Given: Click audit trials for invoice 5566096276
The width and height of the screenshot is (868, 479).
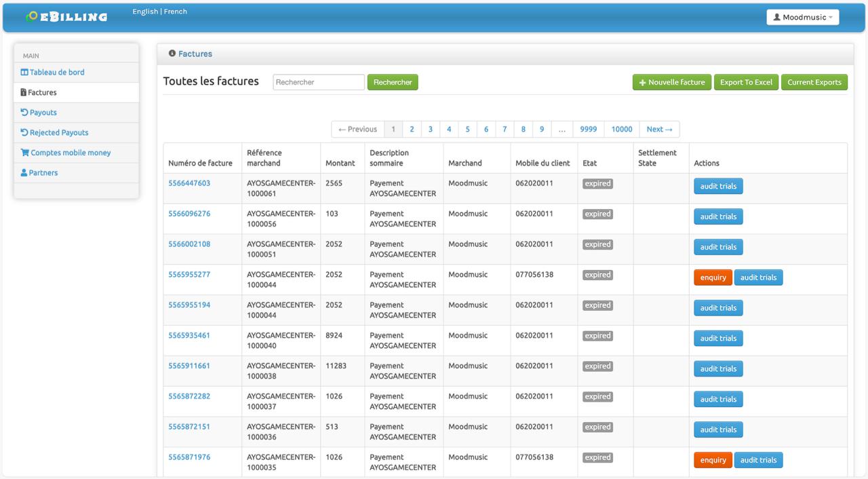Looking at the screenshot, I should coord(718,217).
